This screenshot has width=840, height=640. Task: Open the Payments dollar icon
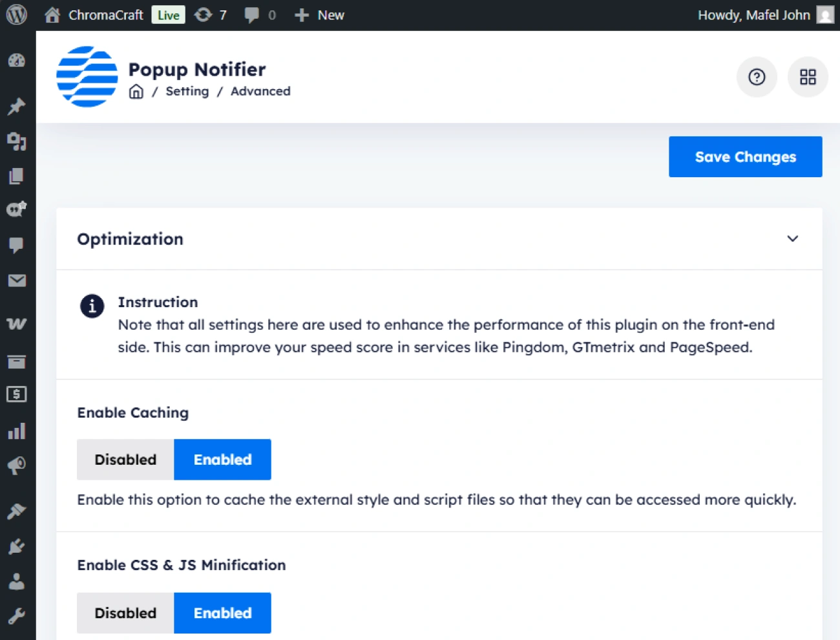click(17, 394)
